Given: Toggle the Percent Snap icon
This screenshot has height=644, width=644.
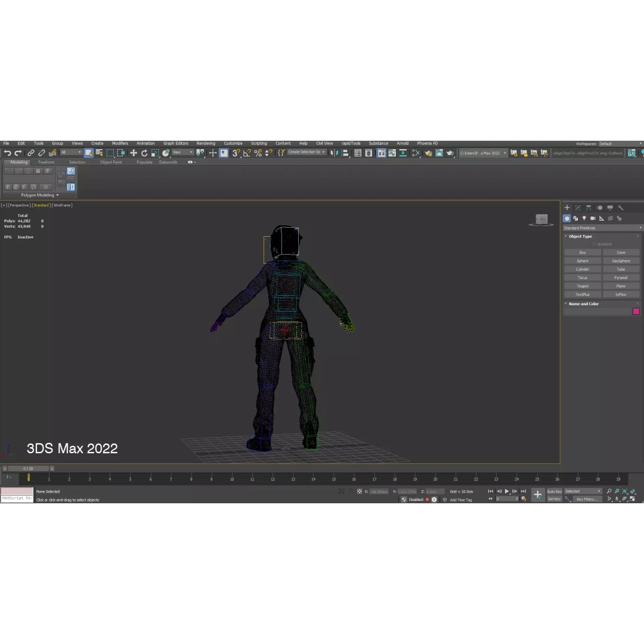Looking at the screenshot, I should (x=258, y=153).
